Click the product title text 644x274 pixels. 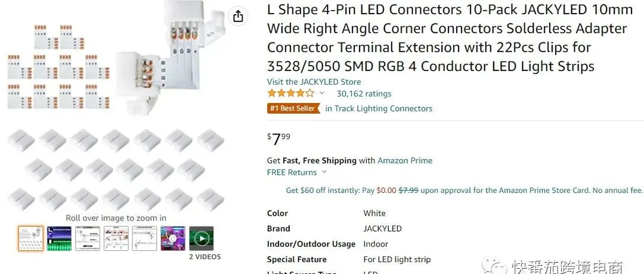tap(450, 38)
